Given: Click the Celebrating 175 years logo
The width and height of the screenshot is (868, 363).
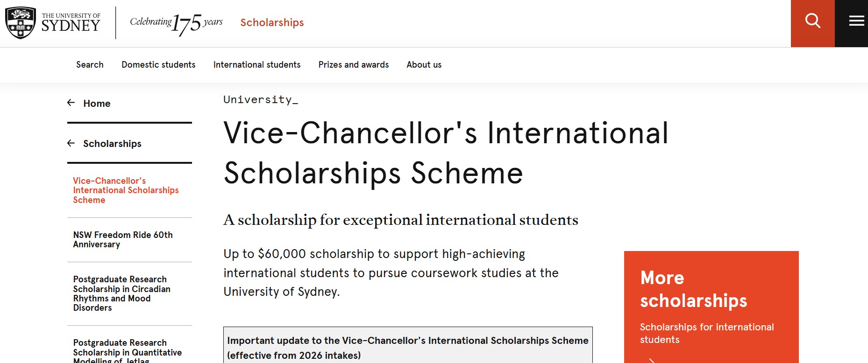Looking at the screenshot, I should (176, 23).
